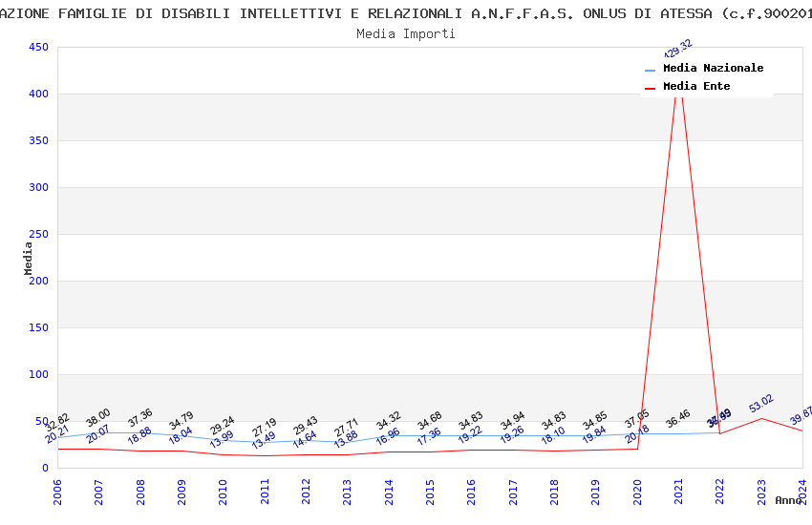812x525 pixels.
Task: Click the data label 18.04
Action: click(182, 435)
